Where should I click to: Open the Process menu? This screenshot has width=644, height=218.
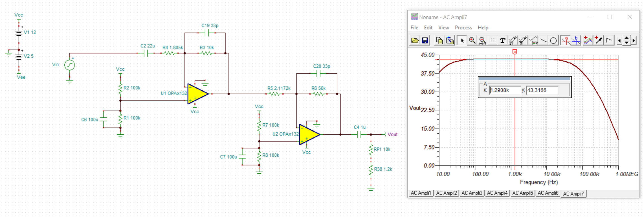pos(463,28)
